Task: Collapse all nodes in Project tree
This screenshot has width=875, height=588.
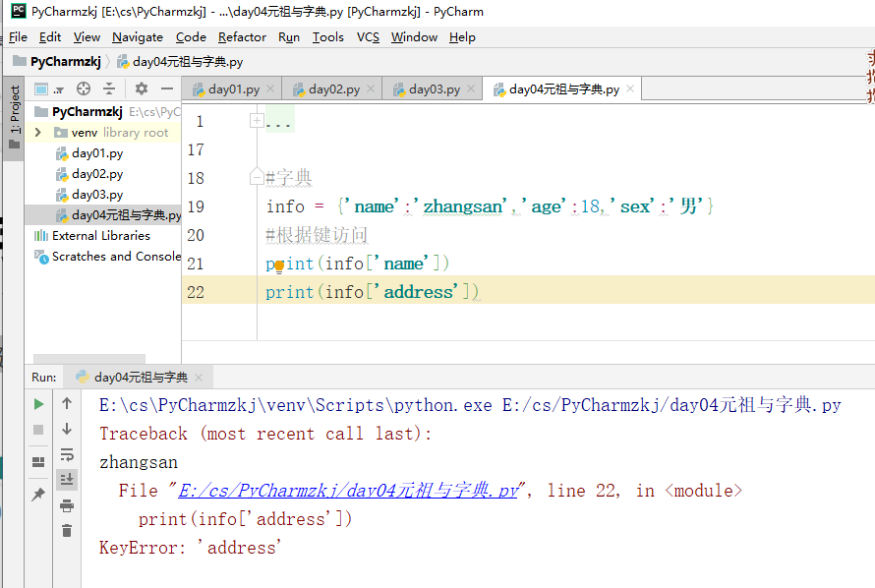Action: 108,88
